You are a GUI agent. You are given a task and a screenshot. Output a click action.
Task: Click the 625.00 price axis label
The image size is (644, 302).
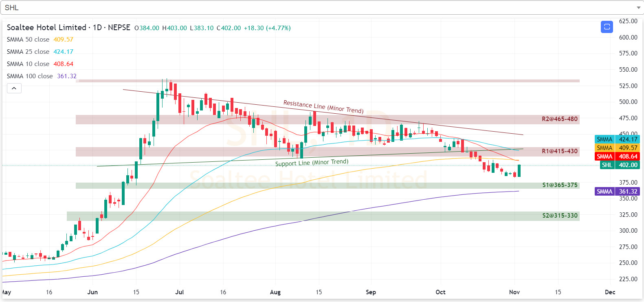click(628, 21)
